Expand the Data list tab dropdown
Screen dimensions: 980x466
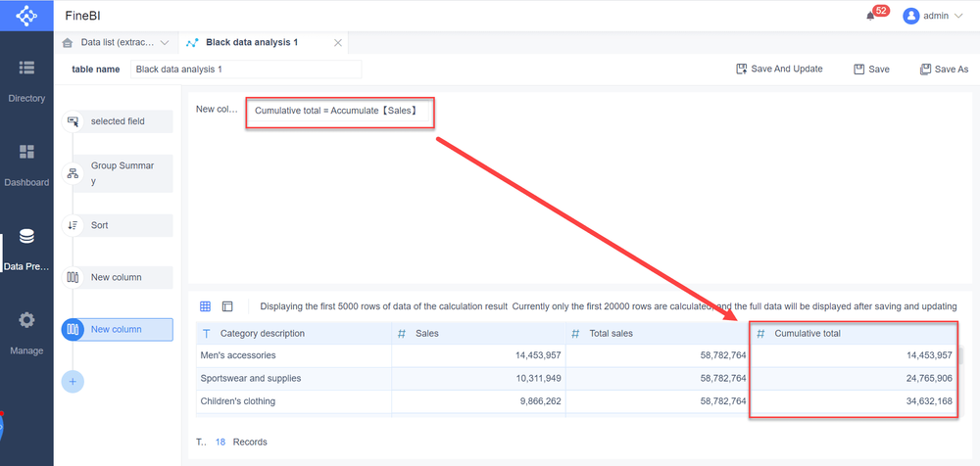coord(165,43)
